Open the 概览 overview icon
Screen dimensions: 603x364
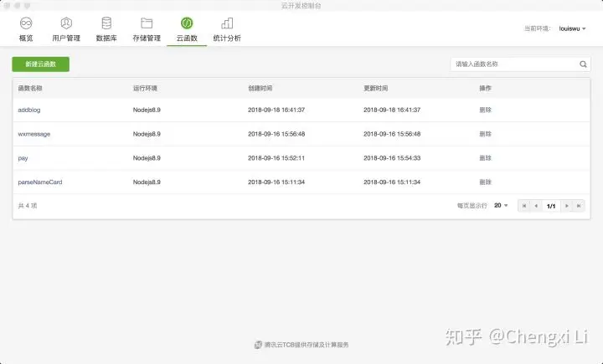pos(26,23)
